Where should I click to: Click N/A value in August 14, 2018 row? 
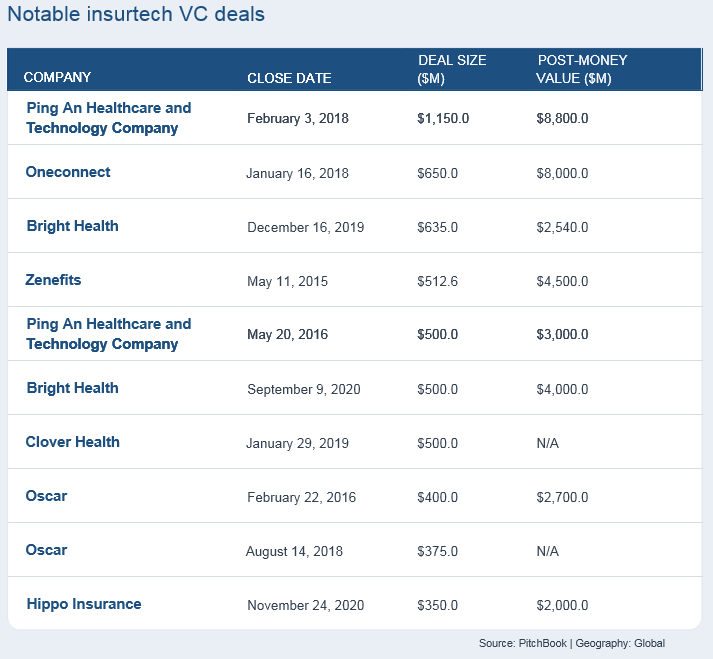click(547, 551)
